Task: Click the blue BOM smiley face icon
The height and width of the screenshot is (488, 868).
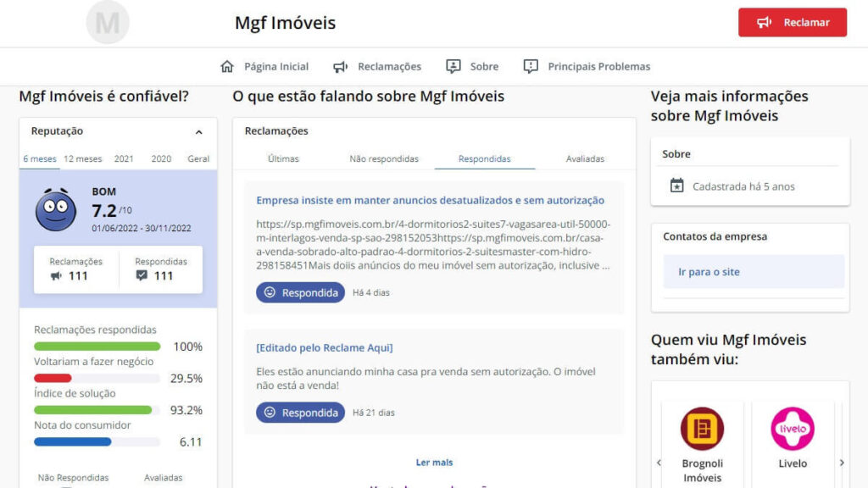Action: click(55, 210)
